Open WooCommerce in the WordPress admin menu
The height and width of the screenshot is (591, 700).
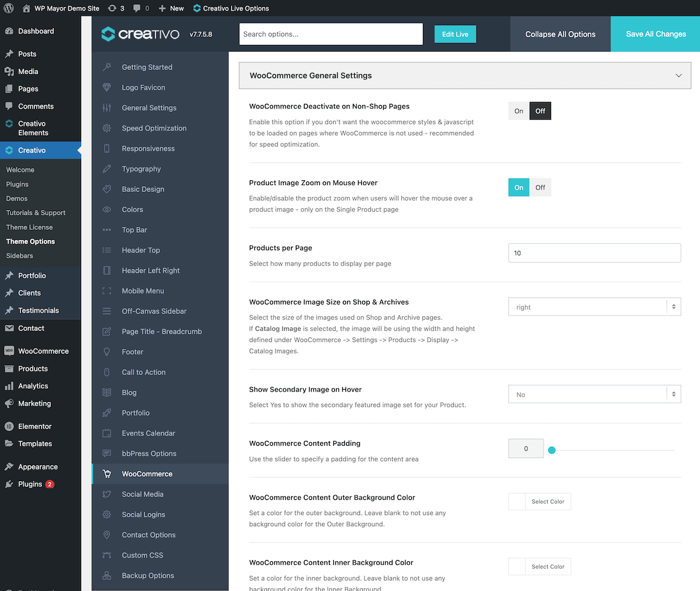pyautogui.click(x=43, y=351)
